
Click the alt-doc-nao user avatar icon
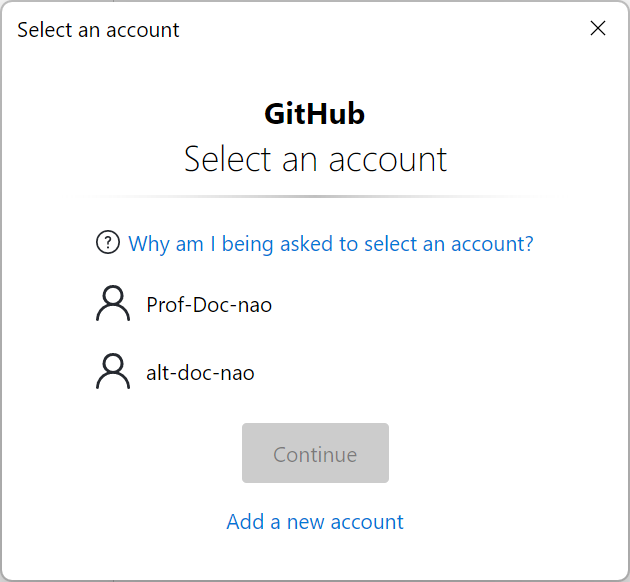pyautogui.click(x=113, y=372)
